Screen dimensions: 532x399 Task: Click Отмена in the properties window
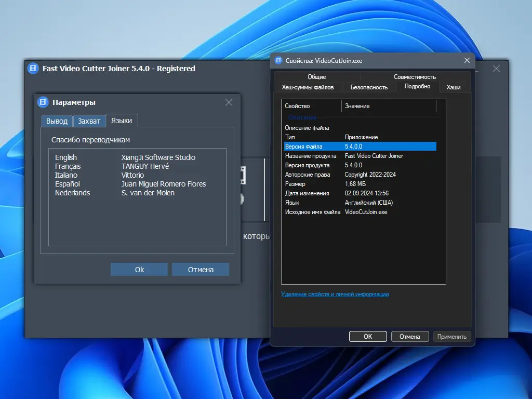[x=409, y=337]
